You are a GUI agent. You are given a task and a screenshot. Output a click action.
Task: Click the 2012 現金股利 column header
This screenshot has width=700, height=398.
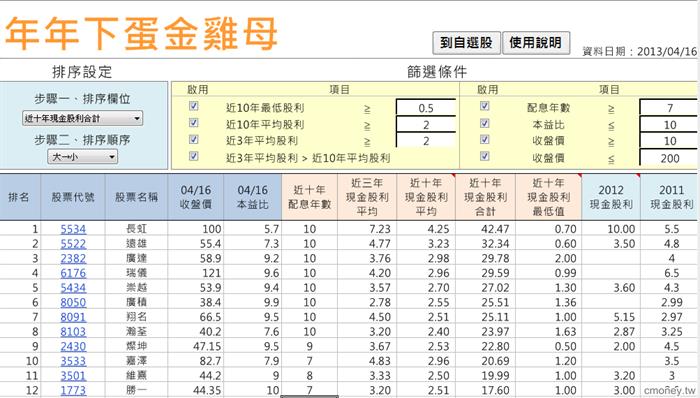click(611, 197)
